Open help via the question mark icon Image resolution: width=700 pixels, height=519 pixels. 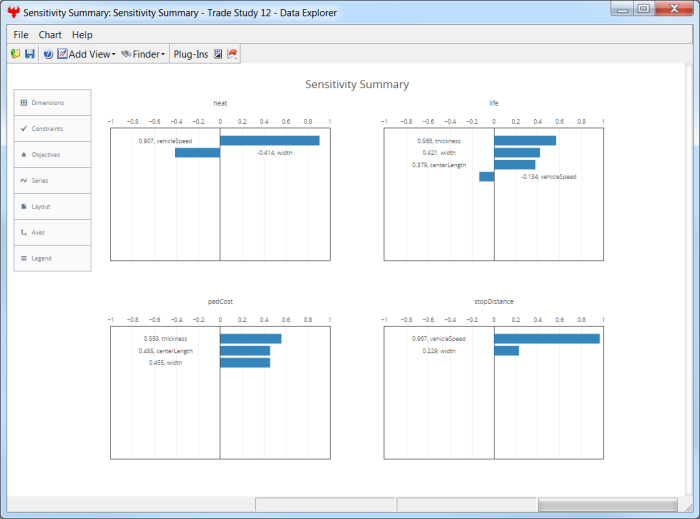pyautogui.click(x=47, y=54)
